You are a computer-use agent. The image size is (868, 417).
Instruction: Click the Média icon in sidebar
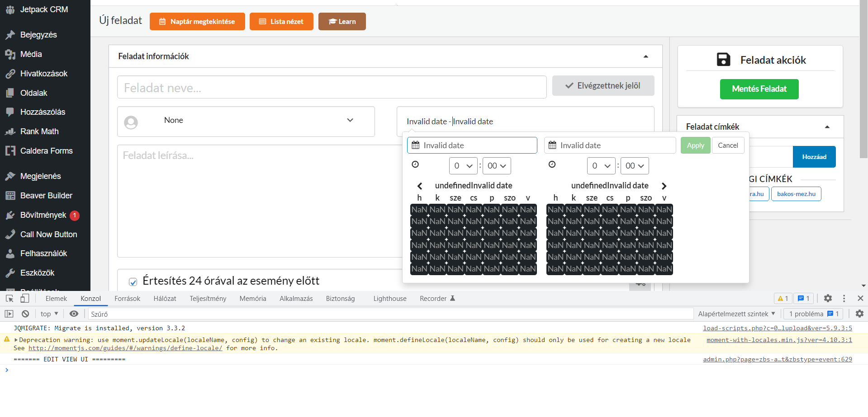tap(10, 54)
